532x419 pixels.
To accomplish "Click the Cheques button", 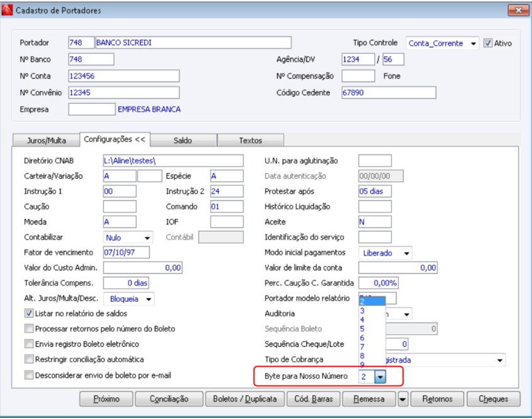I will [494, 399].
